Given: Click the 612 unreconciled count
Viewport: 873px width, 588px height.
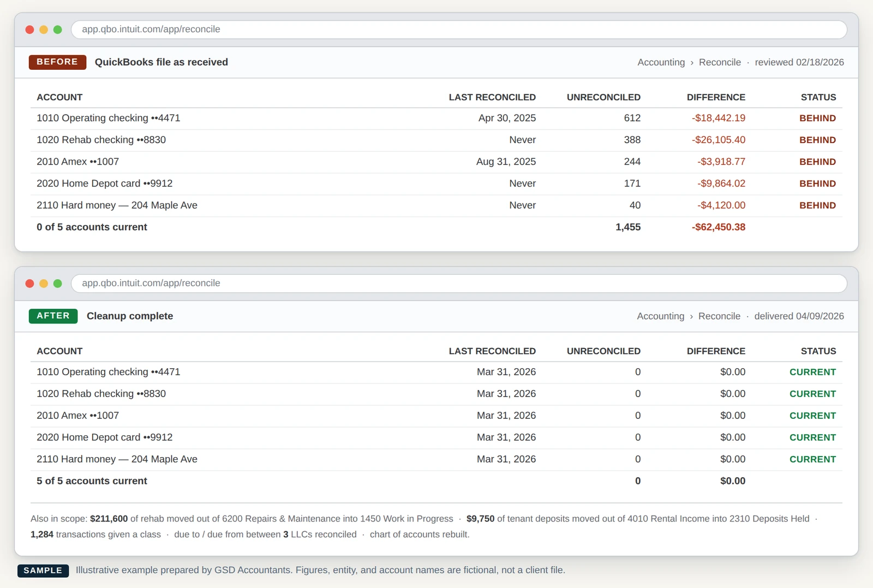Looking at the screenshot, I should 632,118.
